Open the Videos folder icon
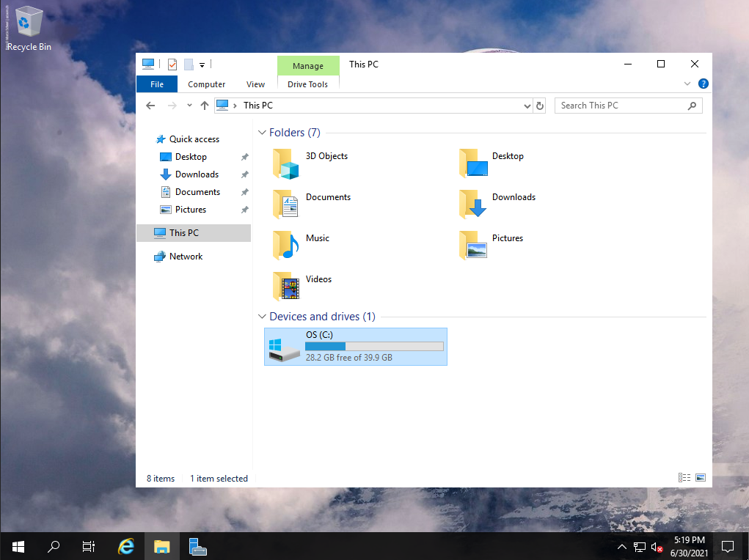The image size is (749, 560). 286,287
